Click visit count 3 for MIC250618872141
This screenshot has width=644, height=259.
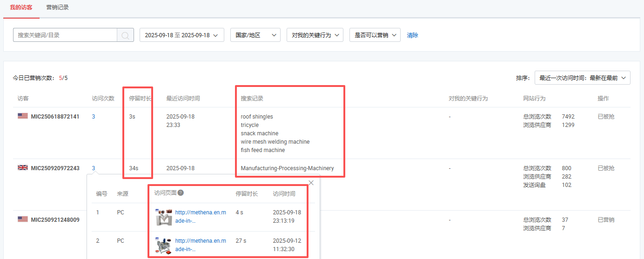94,117
